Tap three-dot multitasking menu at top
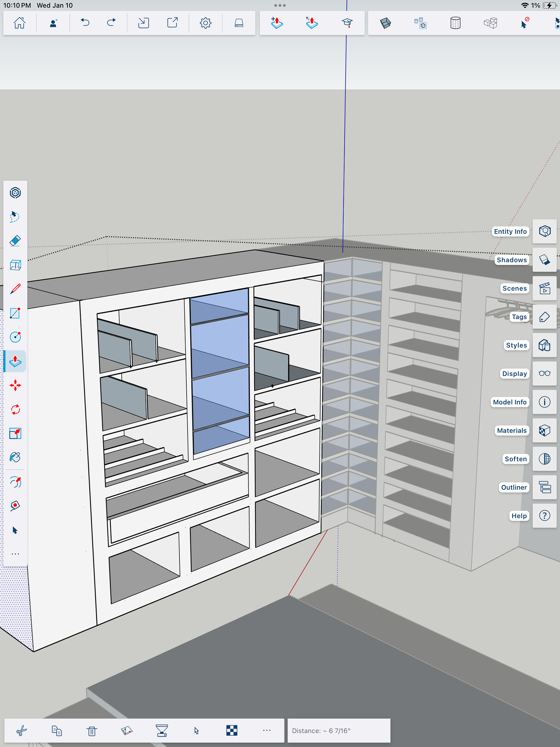This screenshot has width=560, height=747. click(280, 6)
